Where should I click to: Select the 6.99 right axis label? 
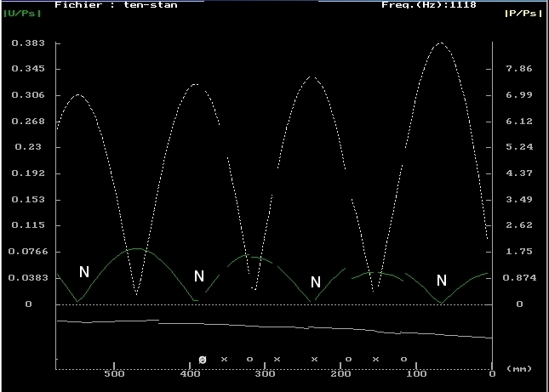(519, 95)
